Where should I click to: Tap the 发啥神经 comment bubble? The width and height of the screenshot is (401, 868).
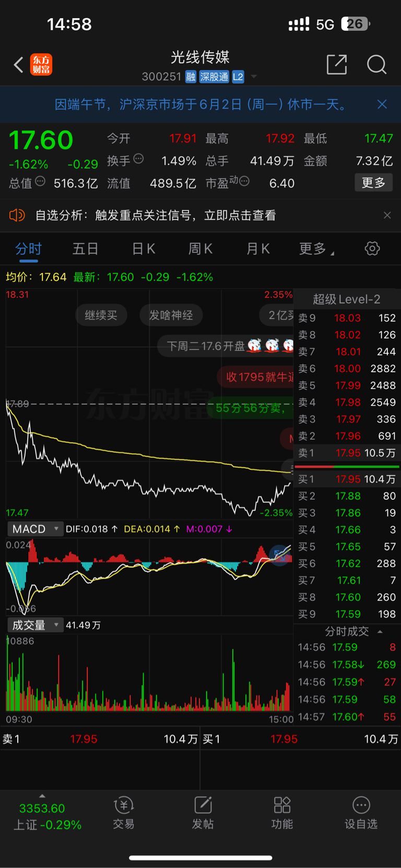coord(171,315)
